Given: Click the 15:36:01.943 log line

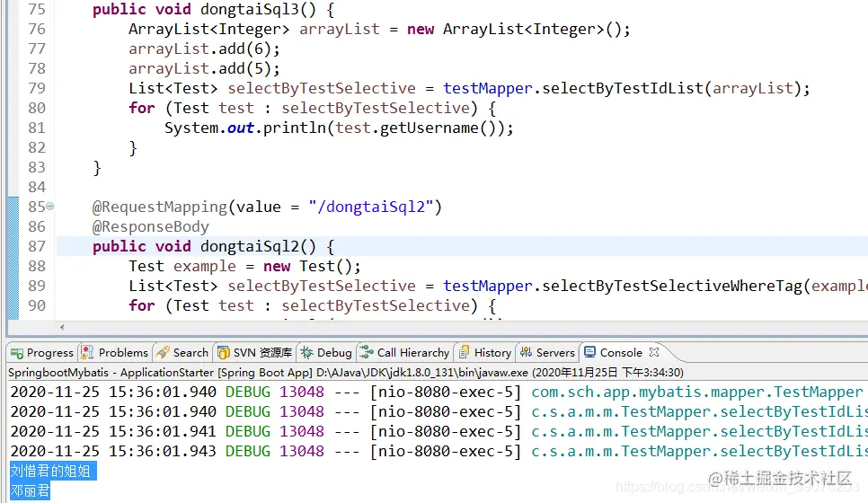Looking at the screenshot, I should coord(439,451).
